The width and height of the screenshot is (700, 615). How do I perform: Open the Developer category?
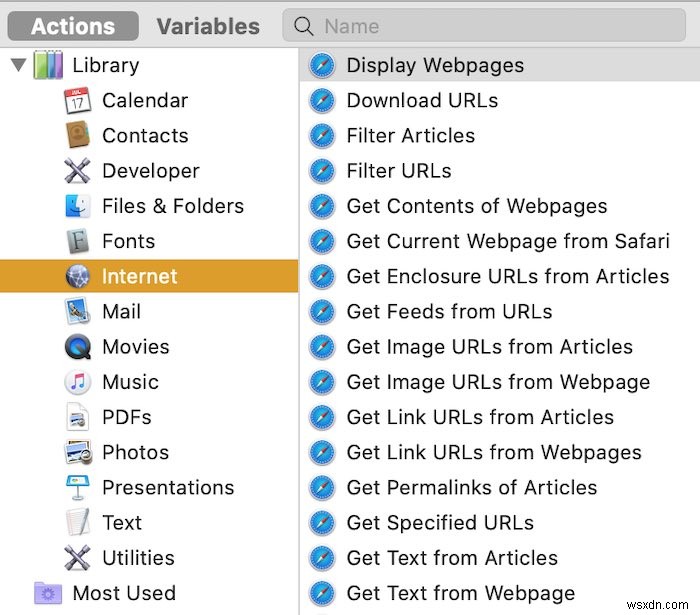[x=151, y=171]
